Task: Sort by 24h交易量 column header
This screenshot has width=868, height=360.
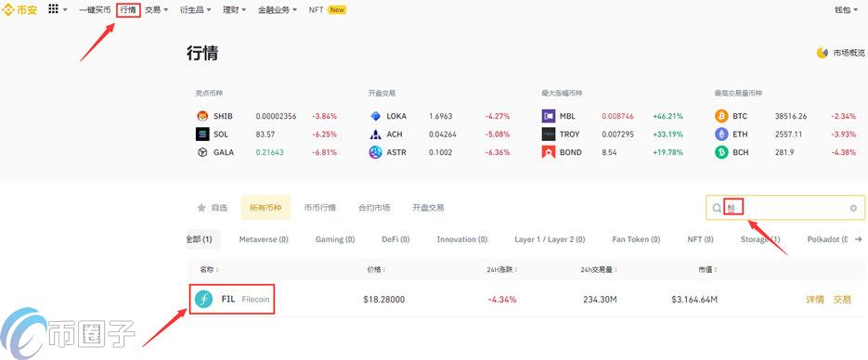Action: point(599,270)
